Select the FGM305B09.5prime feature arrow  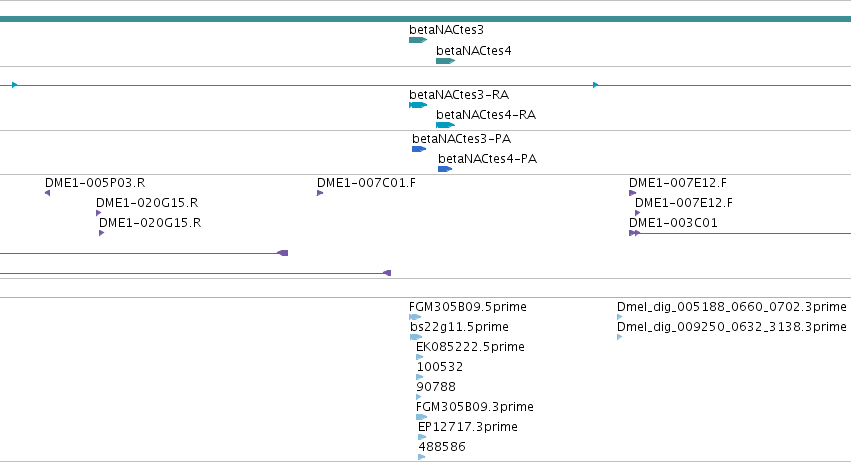click(415, 317)
